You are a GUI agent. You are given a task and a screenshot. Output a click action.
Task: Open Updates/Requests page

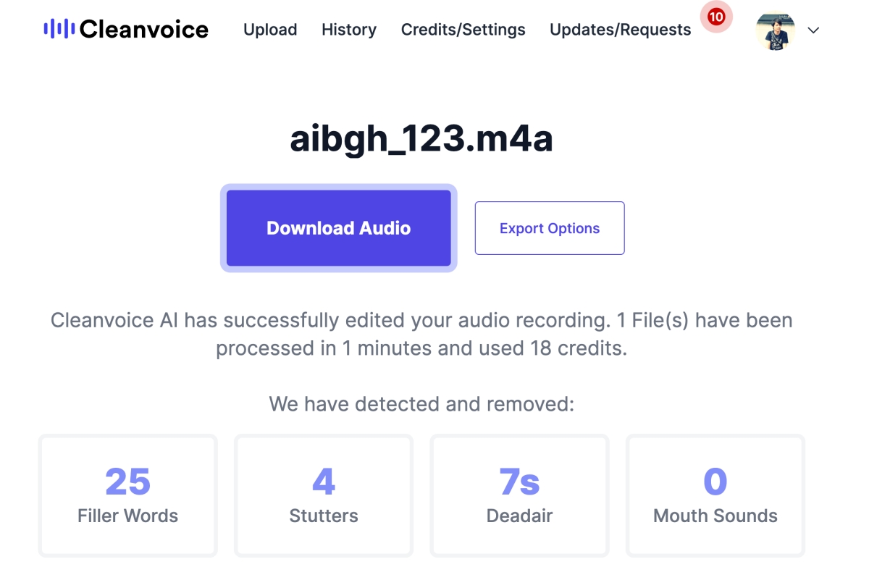(x=621, y=30)
